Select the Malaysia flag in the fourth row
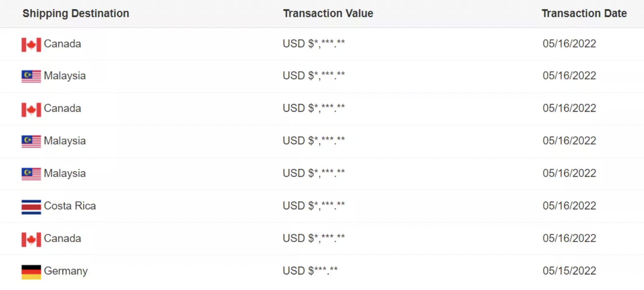Image resolution: width=644 pixels, height=290 pixels. click(31, 142)
